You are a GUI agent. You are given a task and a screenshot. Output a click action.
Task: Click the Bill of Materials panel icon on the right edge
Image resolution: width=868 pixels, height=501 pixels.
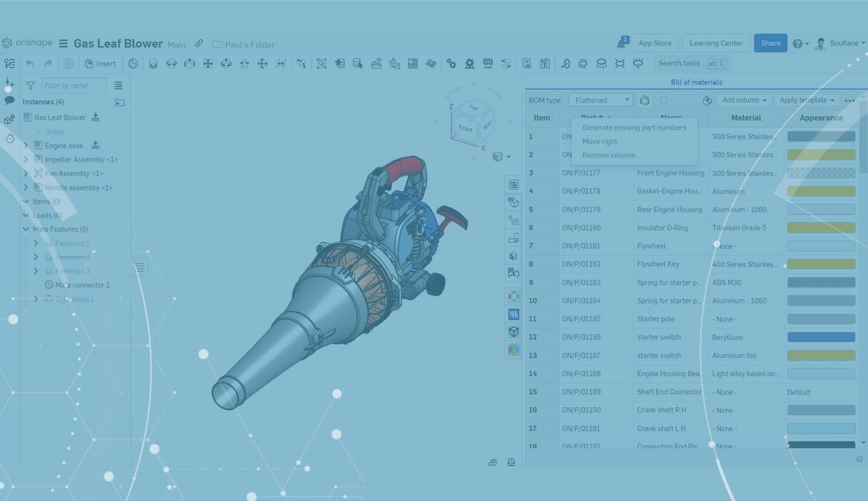513,184
